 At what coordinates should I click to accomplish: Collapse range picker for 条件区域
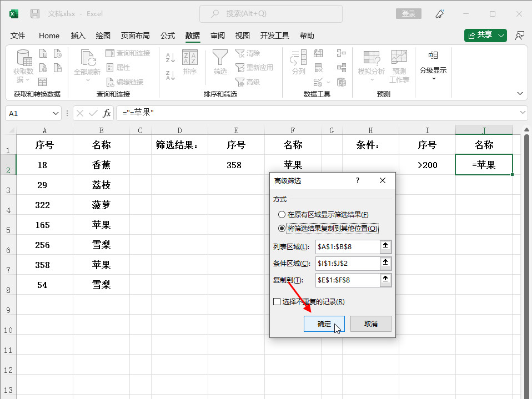click(x=385, y=262)
